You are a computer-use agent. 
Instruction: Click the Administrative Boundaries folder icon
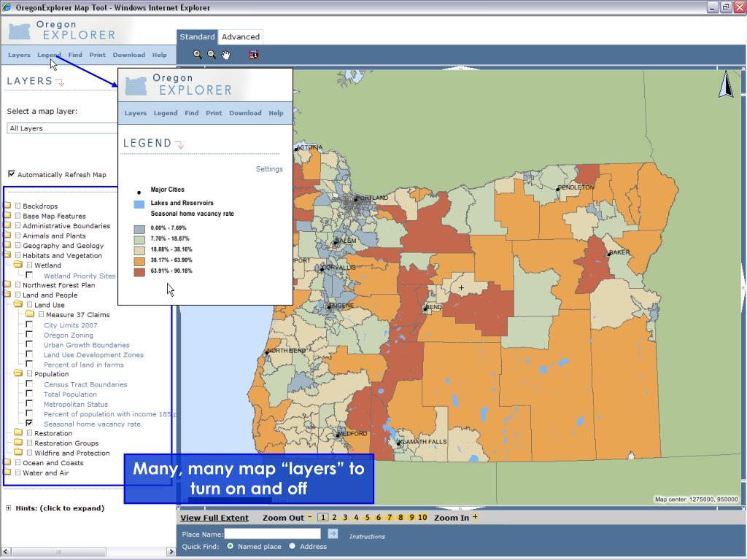(x=7, y=226)
